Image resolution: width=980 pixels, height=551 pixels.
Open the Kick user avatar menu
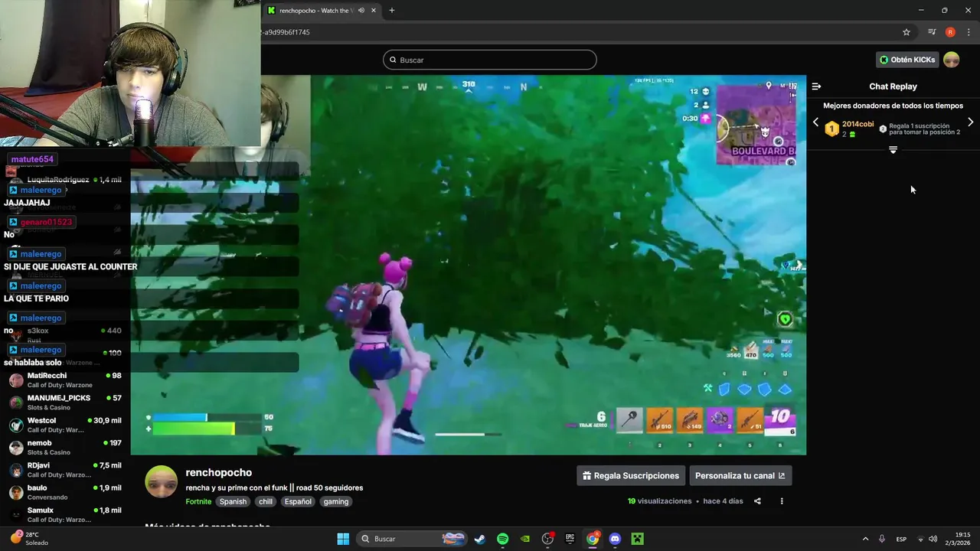pyautogui.click(x=952, y=60)
